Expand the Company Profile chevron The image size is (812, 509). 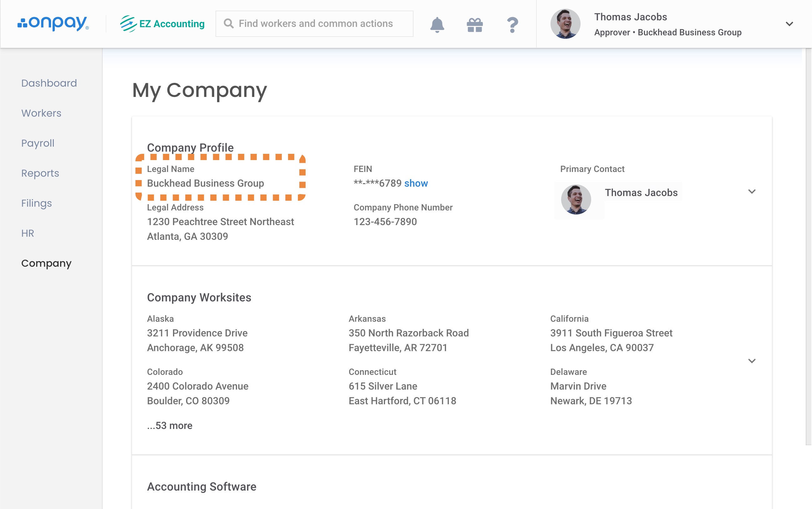[x=752, y=192]
